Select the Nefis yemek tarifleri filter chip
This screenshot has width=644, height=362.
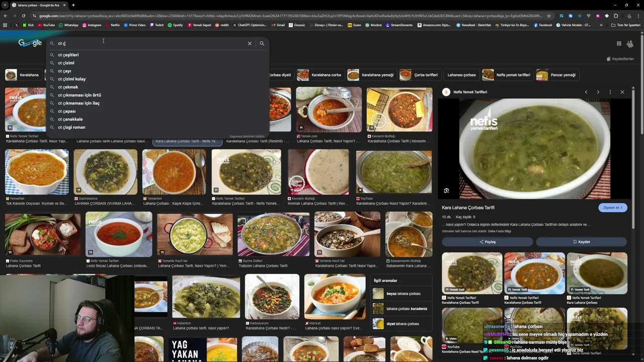pos(507,75)
